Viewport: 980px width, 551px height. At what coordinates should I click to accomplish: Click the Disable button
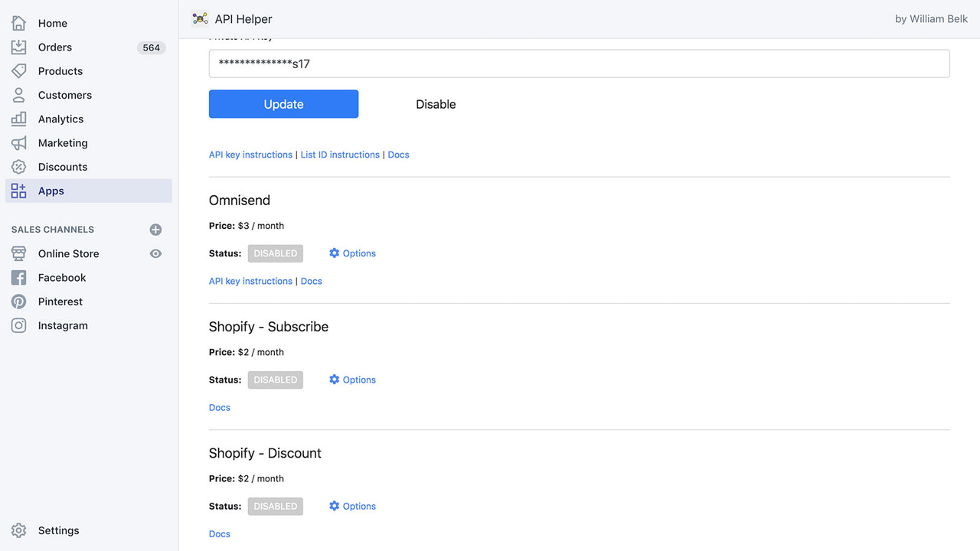click(436, 103)
